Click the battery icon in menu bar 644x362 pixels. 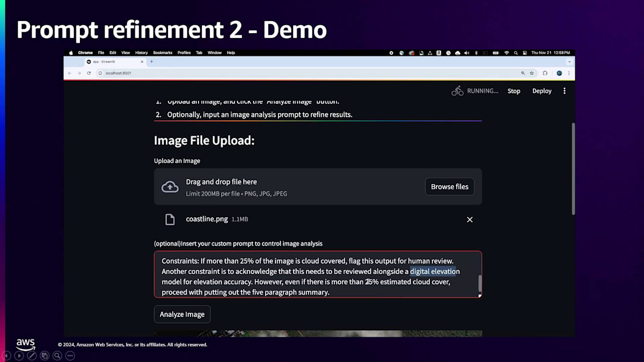coord(496,53)
